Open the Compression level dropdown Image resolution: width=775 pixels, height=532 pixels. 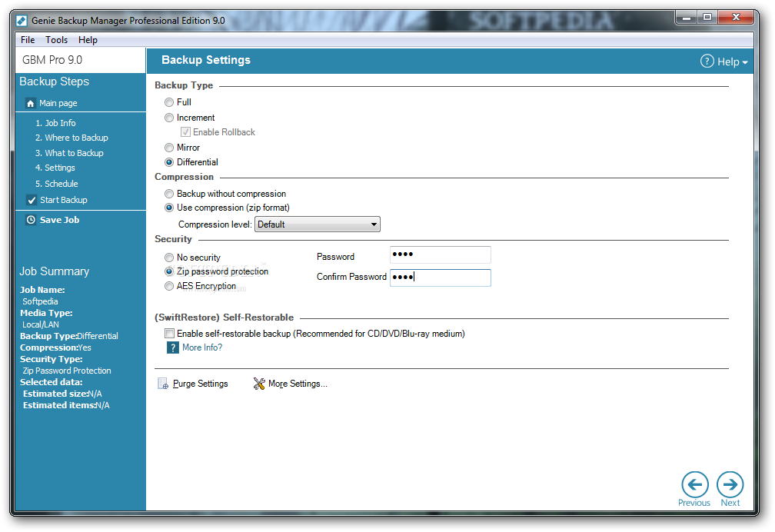[x=318, y=224]
